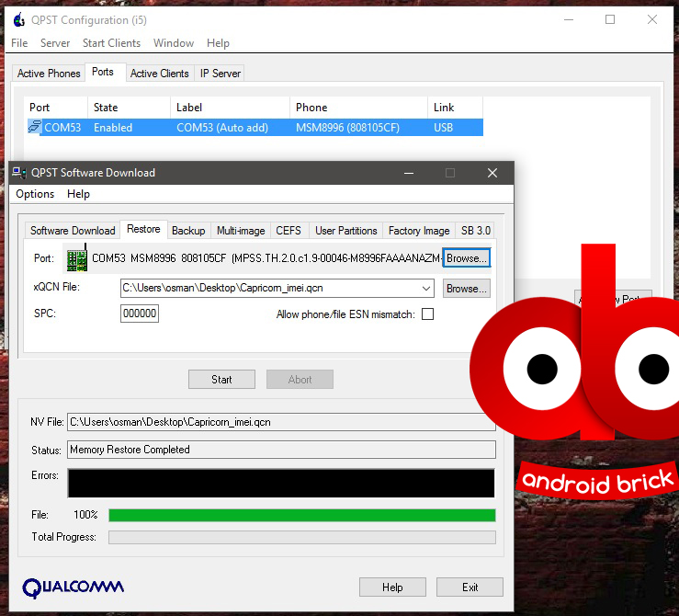This screenshot has height=616, width=679.
Task: Maximize the QPST Configuration window
Action: click(610, 19)
